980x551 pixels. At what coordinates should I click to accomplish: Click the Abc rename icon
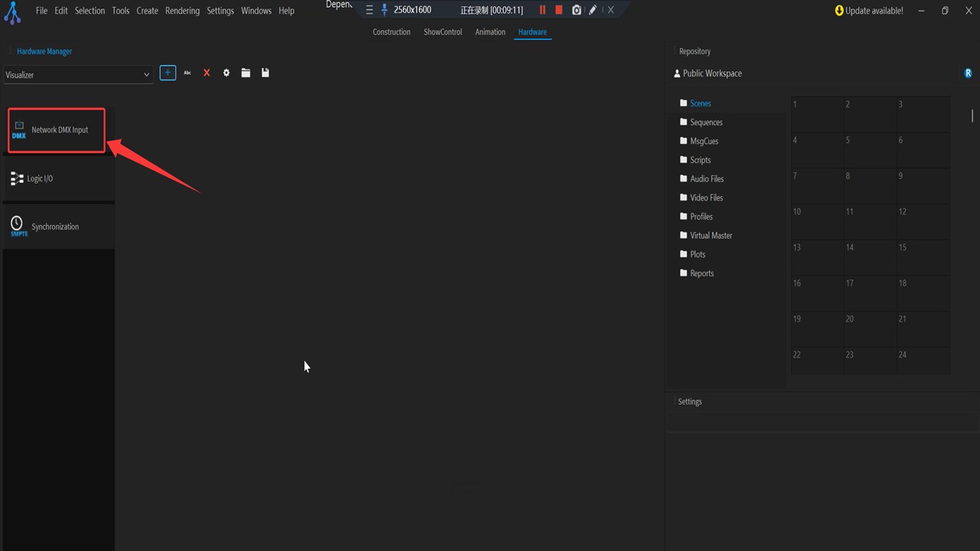(x=187, y=73)
